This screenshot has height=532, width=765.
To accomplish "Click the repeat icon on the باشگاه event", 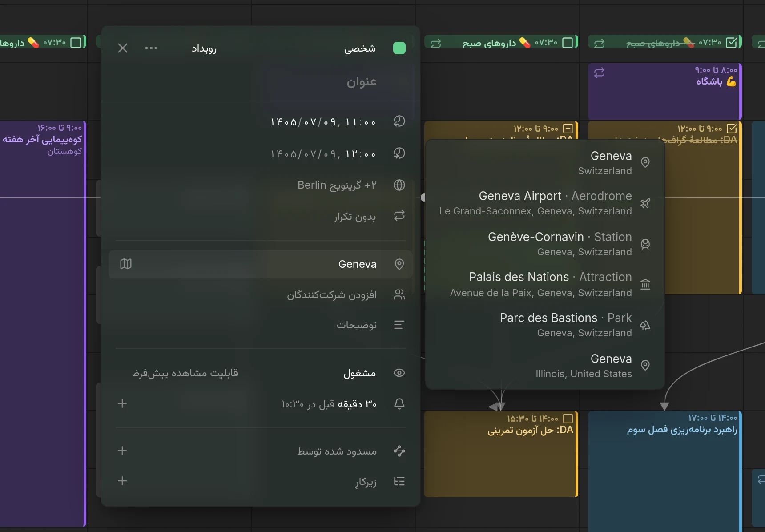I will click(x=599, y=73).
